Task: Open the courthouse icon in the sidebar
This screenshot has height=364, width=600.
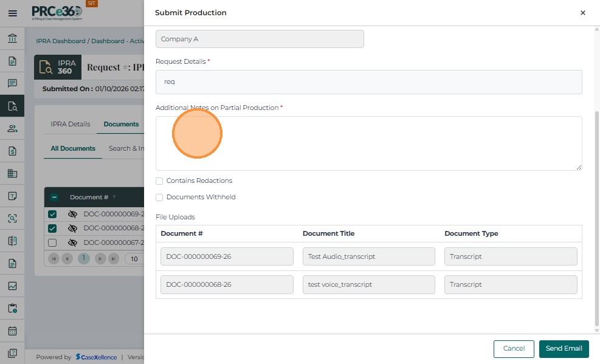Action: click(x=12, y=39)
